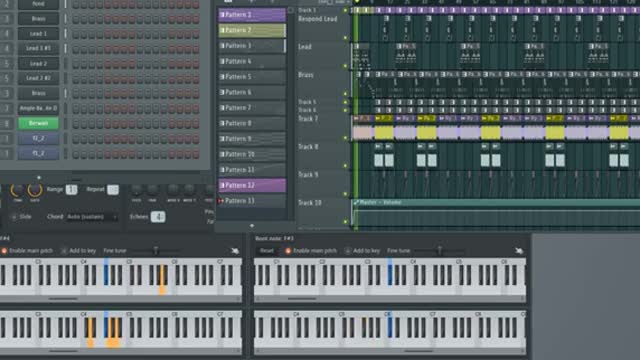Click the Echoes value box
This screenshot has width=640, height=360.
(x=158, y=217)
